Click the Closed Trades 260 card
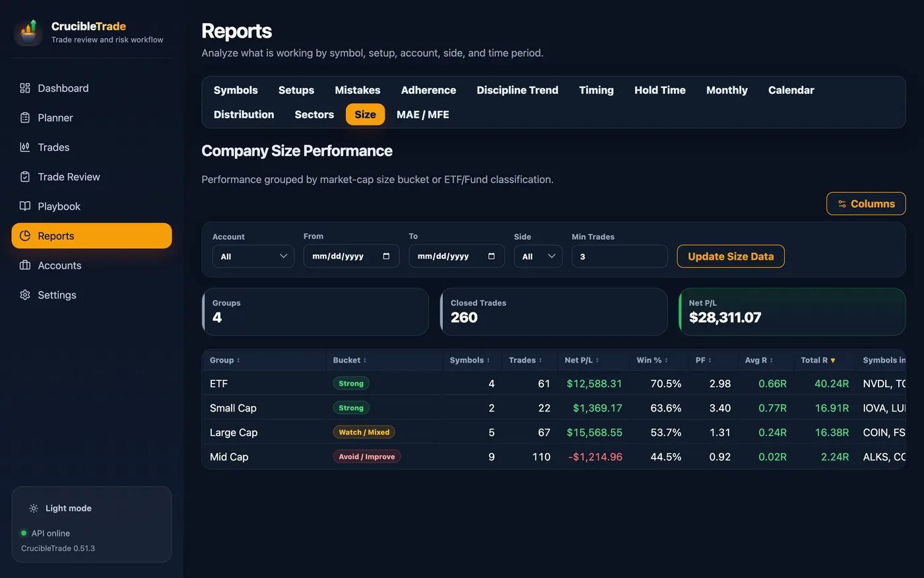This screenshot has width=924, height=578. (x=554, y=312)
